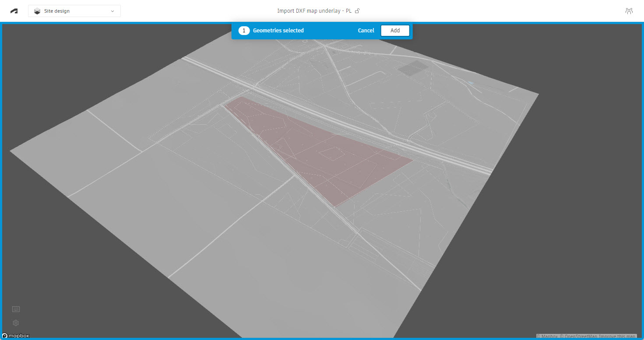The height and width of the screenshot is (340, 644).
Task: Open the collaborators people icon
Action: click(629, 11)
